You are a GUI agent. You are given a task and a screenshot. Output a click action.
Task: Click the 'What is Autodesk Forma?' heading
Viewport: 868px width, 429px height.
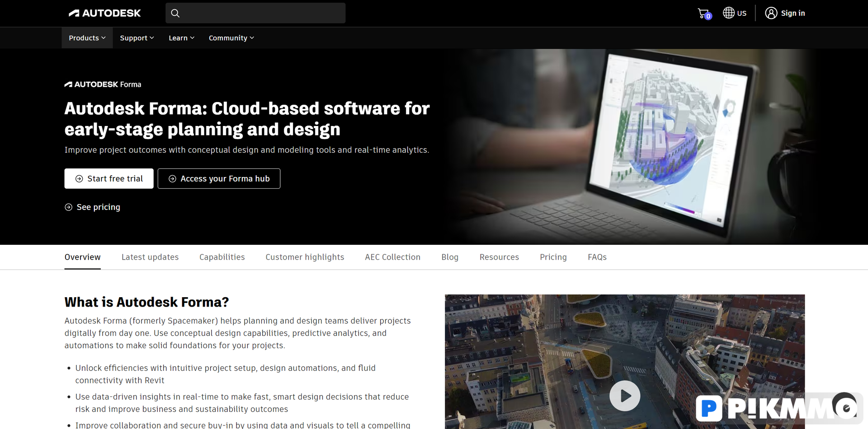tap(146, 302)
